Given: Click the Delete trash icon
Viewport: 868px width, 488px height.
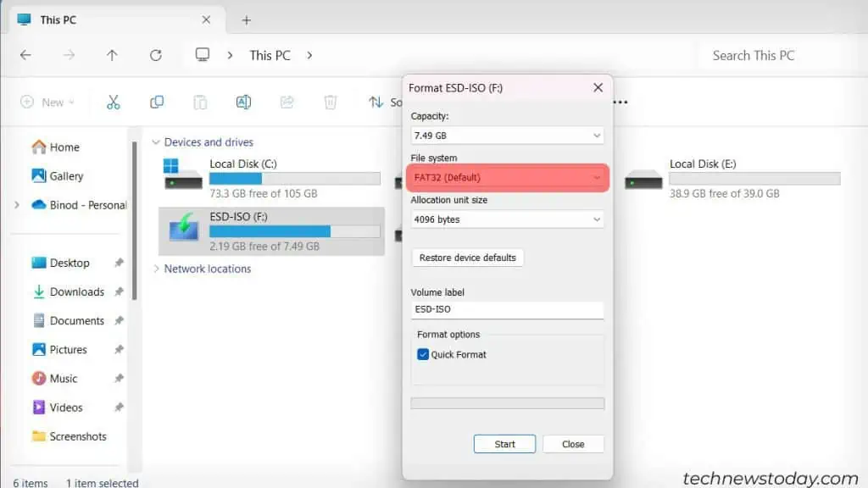Looking at the screenshot, I should (x=331, y=102).
